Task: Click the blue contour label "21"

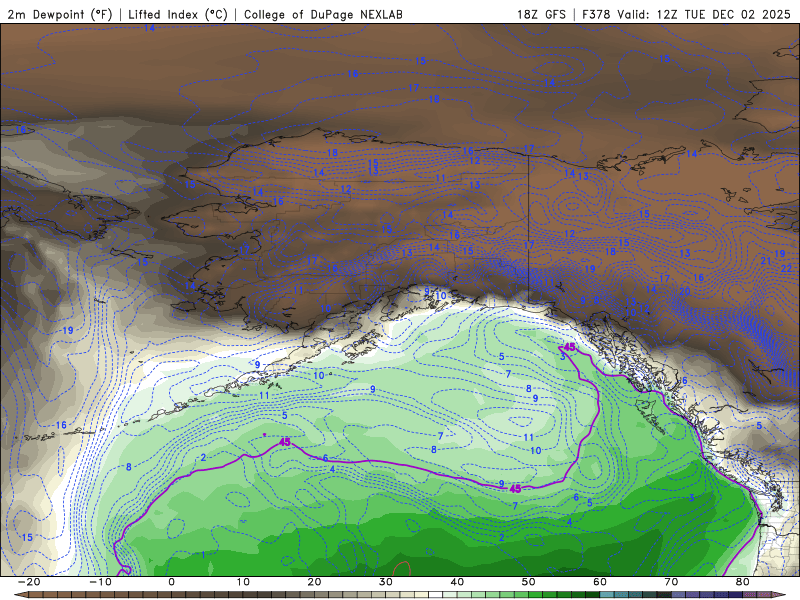Action: (766, 261)
